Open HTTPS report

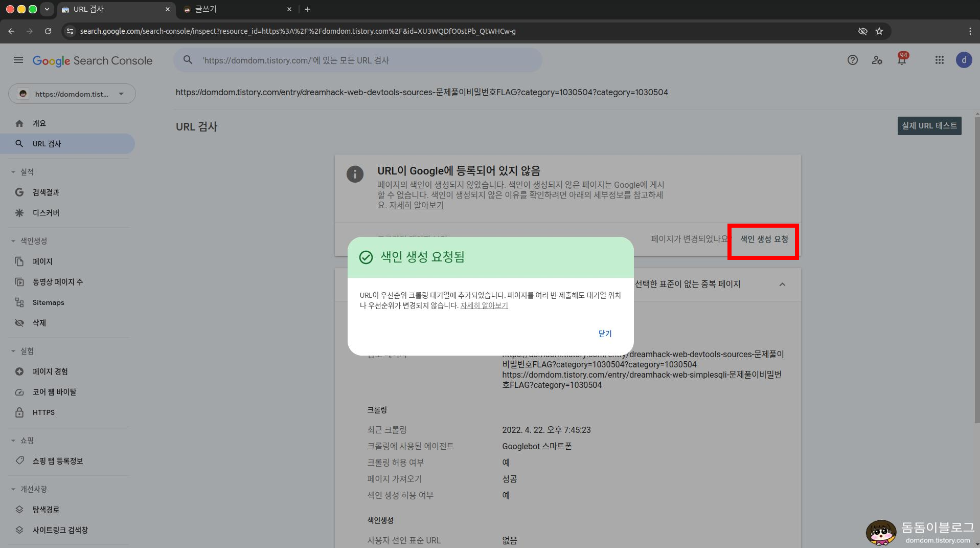click(x=67, y=412)
